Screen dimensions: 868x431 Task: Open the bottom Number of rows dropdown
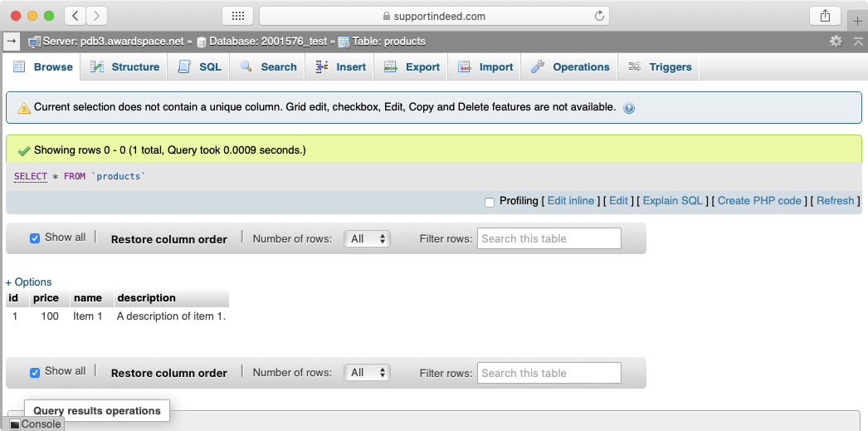(x=368, y=373)
